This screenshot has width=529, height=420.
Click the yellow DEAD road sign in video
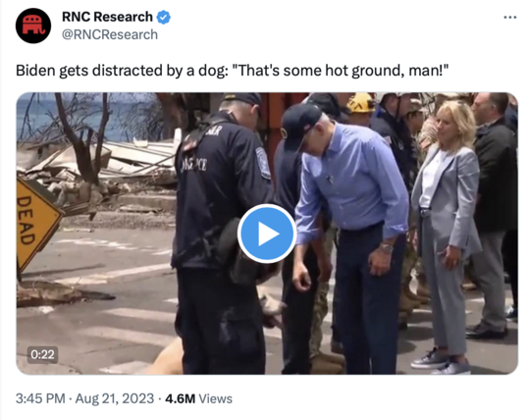[x=36, y=223]
